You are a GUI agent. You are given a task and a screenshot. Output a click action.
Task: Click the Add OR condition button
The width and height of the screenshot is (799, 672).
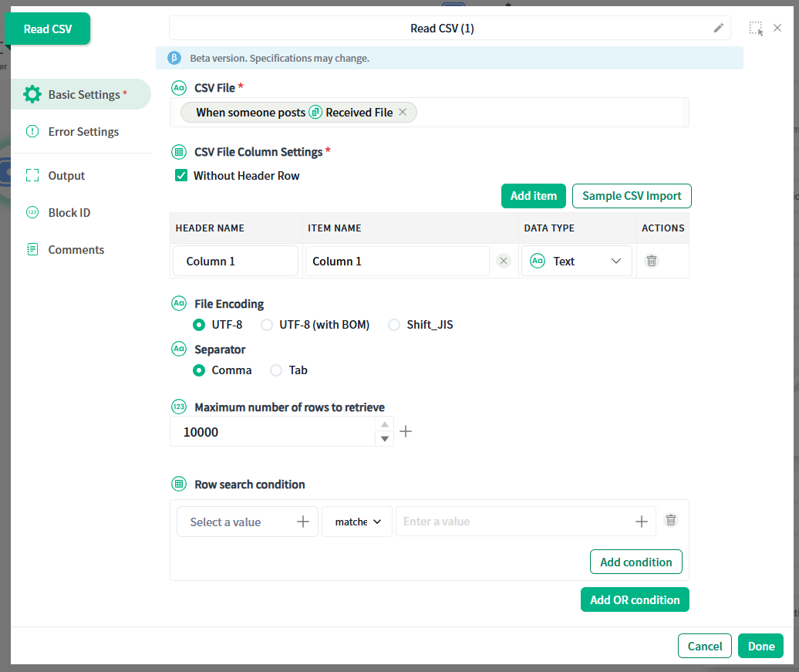tap(635, 600)
